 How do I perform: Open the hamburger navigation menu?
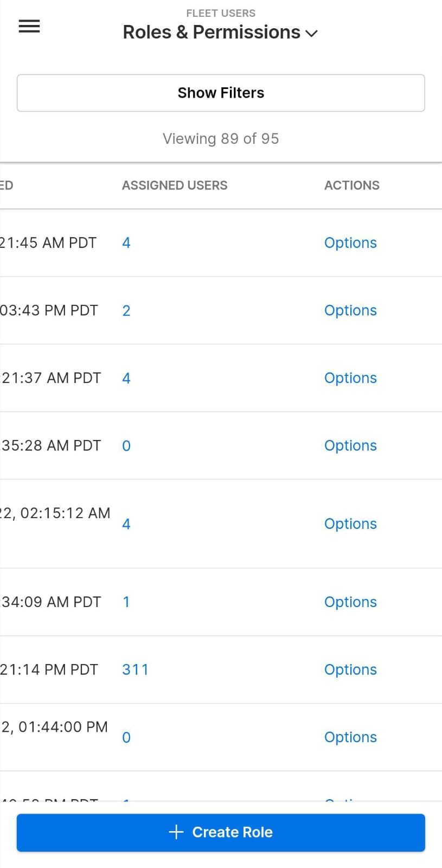click(x=29, y=26)
